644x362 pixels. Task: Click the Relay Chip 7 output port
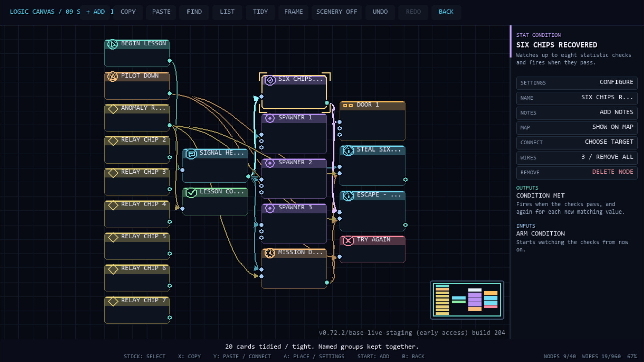tap(170, 318)
